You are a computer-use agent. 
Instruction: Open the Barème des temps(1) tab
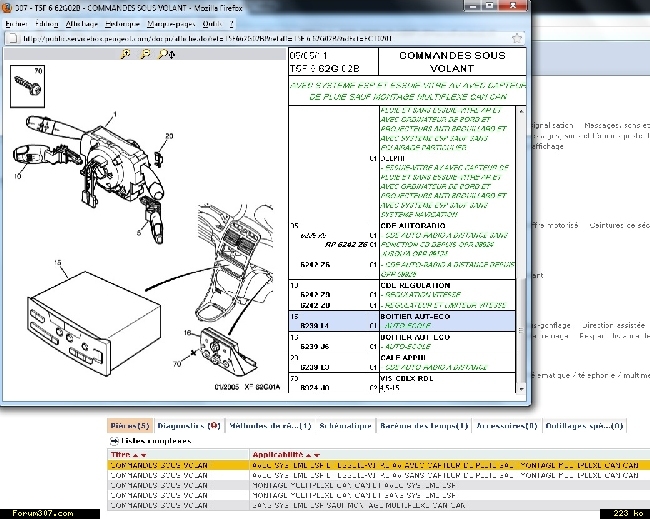coord(424,426)
